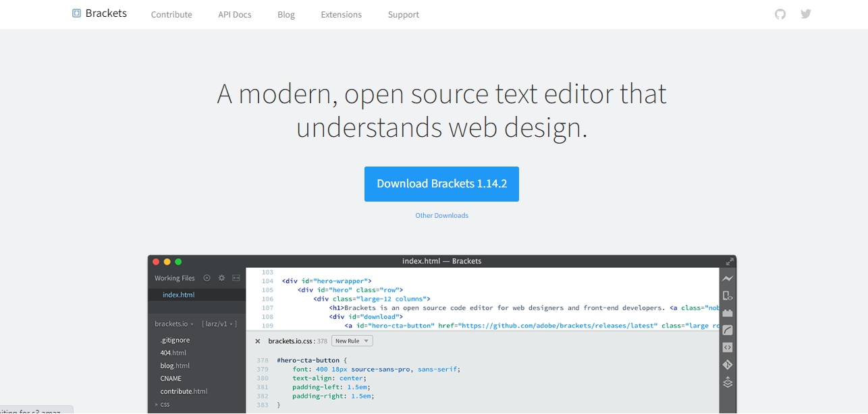Image resolution: width=868 pixels, height=414 pixels.
Task: Select the CNAME file
Action: tap(171, 378)
